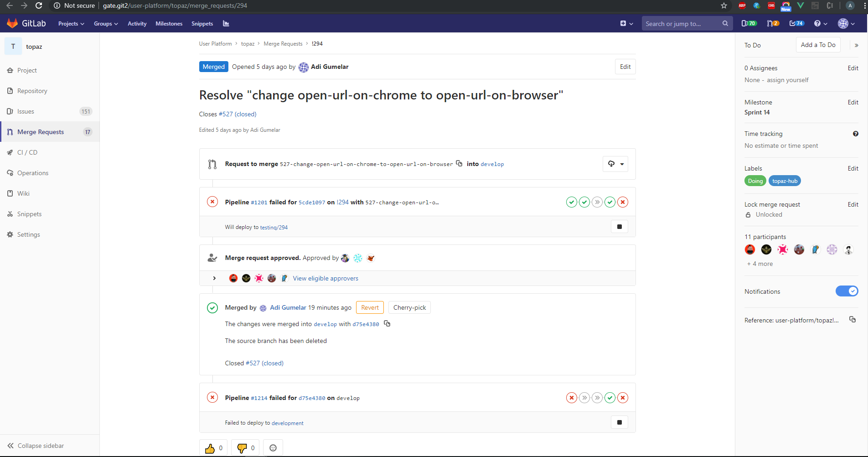Click the Search or jump to field

[x=682, y=24]
